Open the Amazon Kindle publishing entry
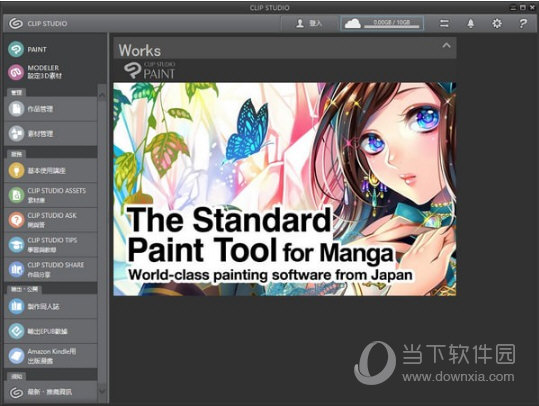The width and height of the screenshot is (539, 406). pos(51,356)
